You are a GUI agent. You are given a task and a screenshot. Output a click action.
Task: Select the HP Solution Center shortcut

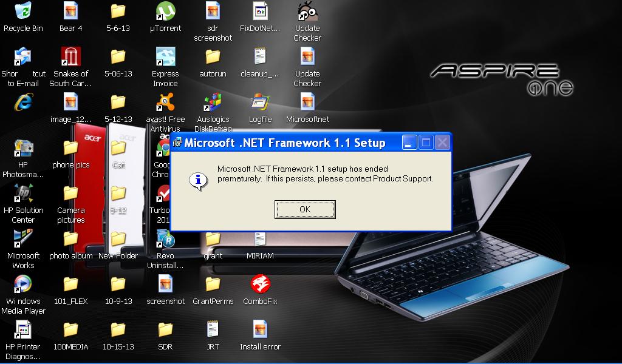click(23, 194)
